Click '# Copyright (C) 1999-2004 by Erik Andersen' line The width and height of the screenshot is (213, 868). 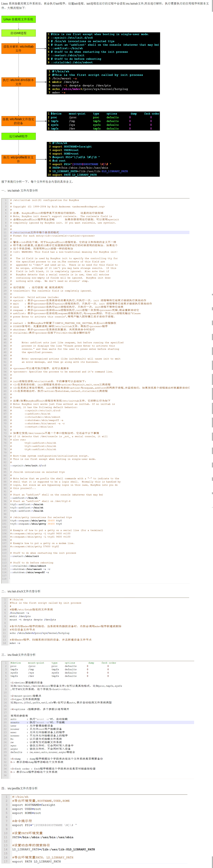click(x=58, y=207)
